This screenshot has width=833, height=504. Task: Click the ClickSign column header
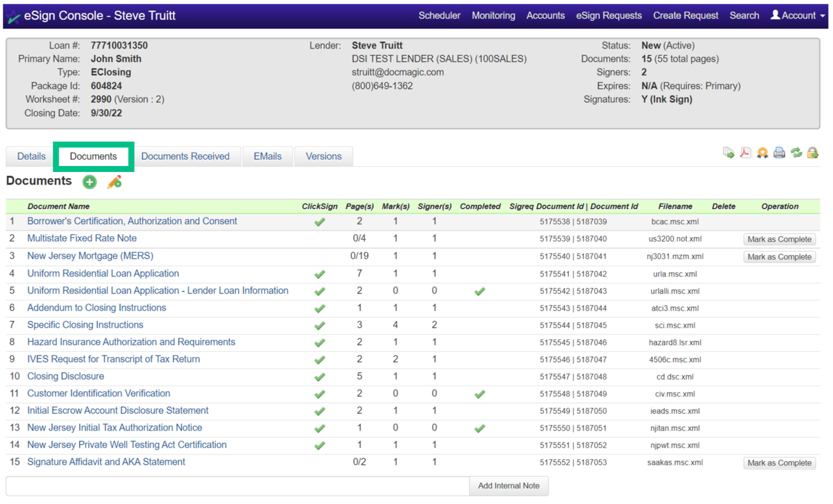[319, 207]
